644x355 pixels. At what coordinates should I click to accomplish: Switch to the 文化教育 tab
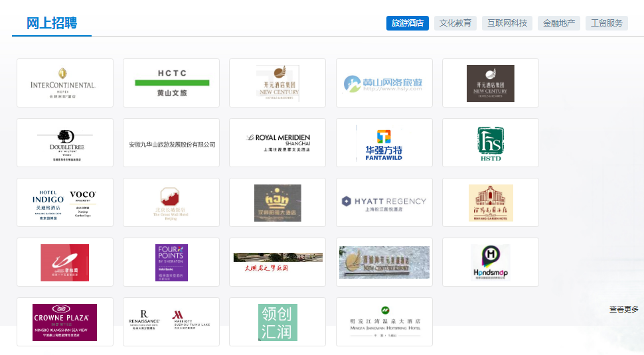point(455,23)
